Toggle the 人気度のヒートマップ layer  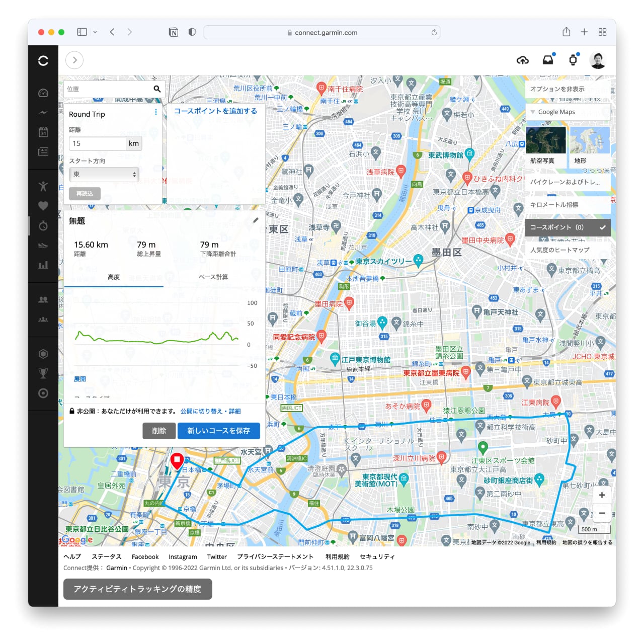pos(568,250)
